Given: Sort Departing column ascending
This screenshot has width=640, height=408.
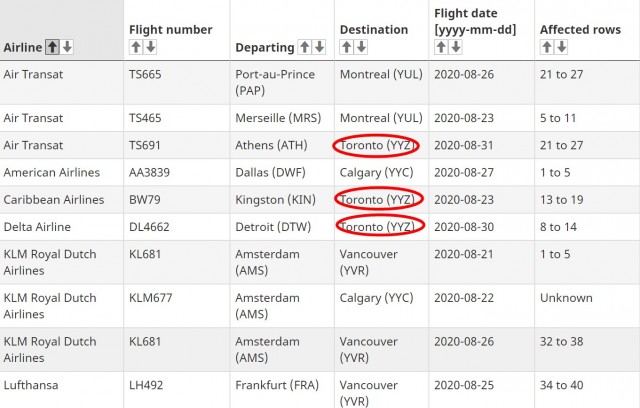Looking at the screenshot, I should click(x=305, y=47).
